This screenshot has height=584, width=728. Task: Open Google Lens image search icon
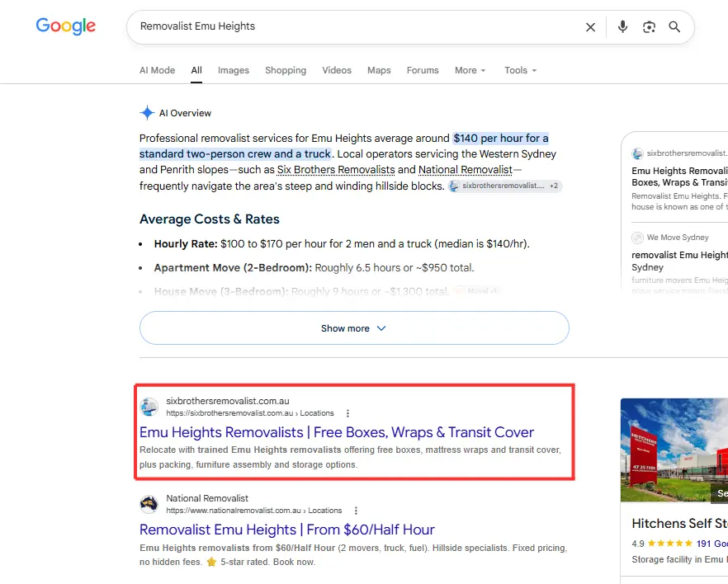[649, 27]
